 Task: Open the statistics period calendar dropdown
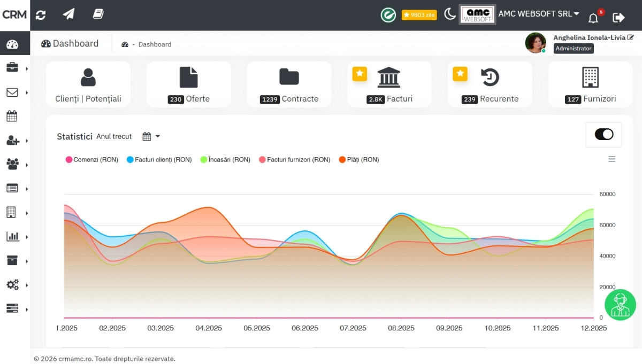pos(151,136)
